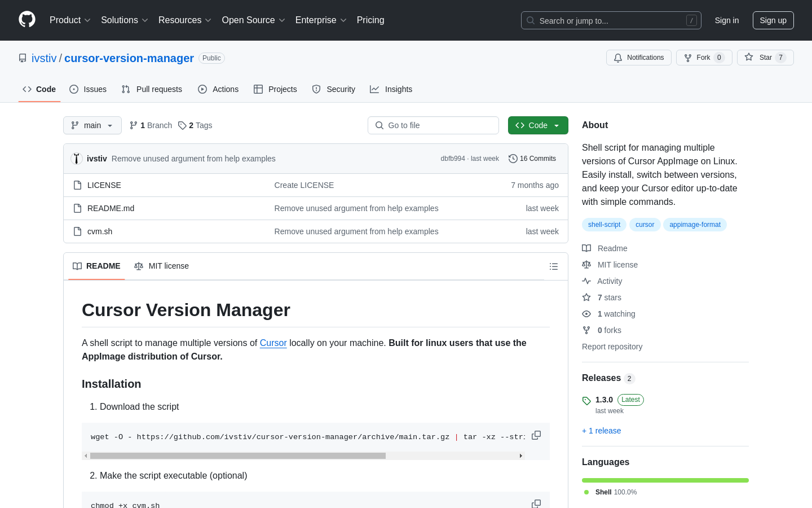Screen dimensions: 812x508
Task: Click the eye icon beside 1 watching
Action: click(x=586, y=314)
